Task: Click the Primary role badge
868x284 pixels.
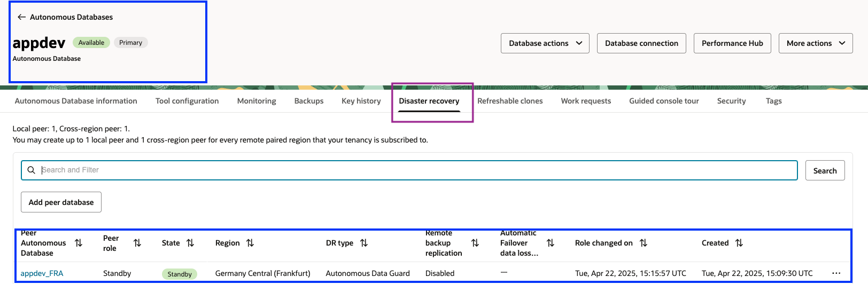Action: pos(130,43)
